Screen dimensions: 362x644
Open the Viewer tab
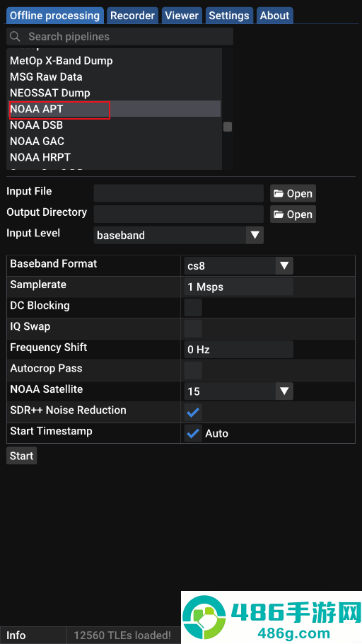(x=182, y=16)
